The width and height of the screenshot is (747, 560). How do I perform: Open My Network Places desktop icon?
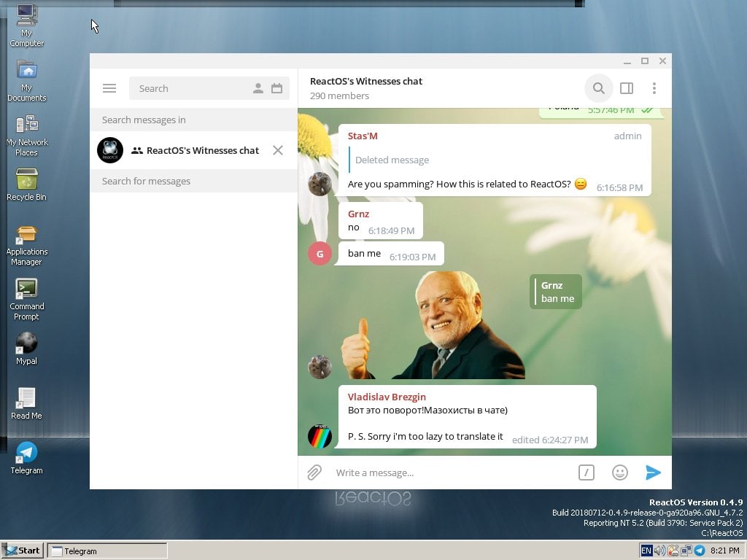[x=27, y=135]
